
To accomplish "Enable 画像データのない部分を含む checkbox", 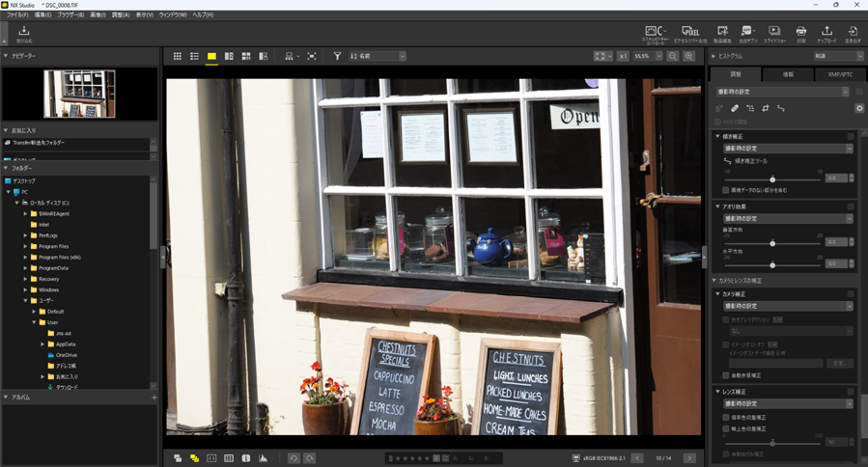I will [727, 190].
